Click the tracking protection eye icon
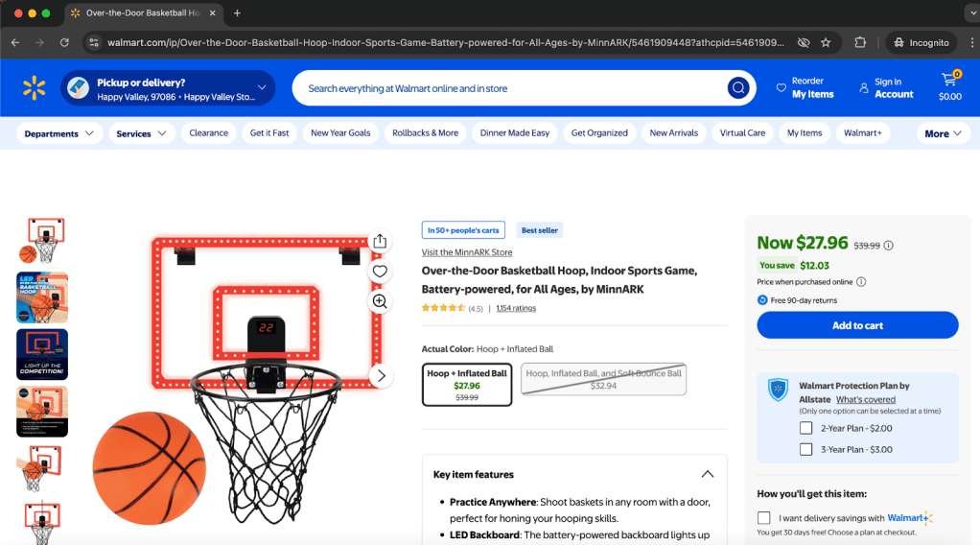Screen dimensions: 980x545 (804, 42)
